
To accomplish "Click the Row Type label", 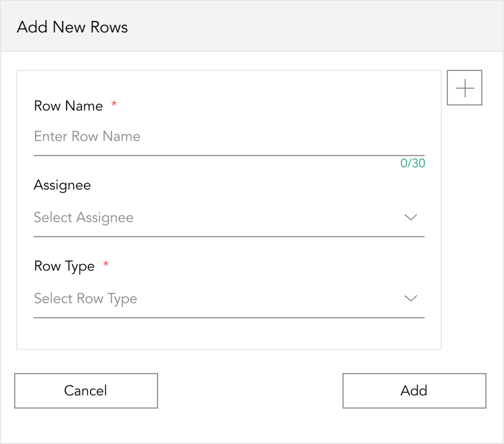I will pos(64,266).
